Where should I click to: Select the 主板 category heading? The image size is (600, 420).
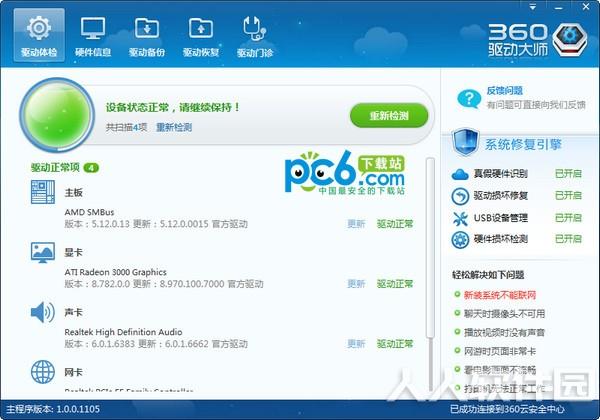click(x=73, y=192)
